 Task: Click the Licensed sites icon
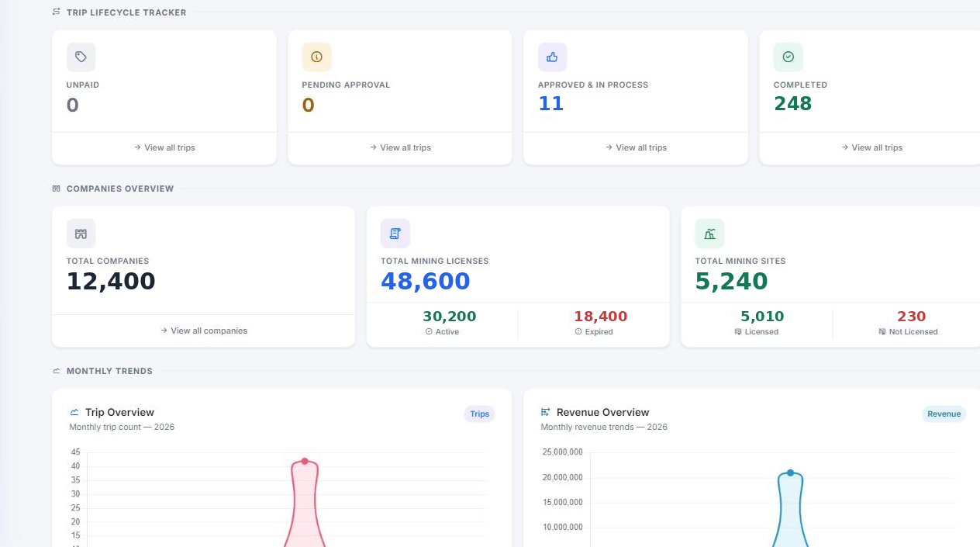point(738,331)
